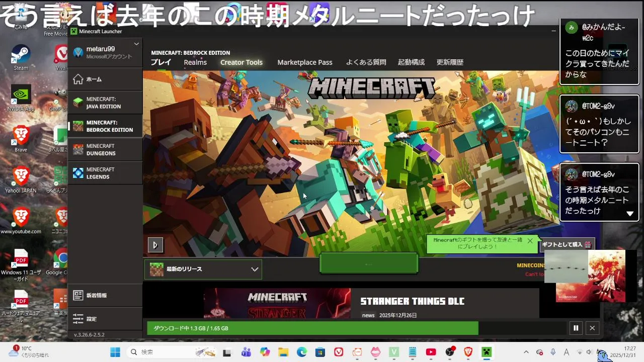The width and height of the screenshot is (644, 362).
Task: Open www.youtube.com desktop shortcut
Action: point(21,221)
